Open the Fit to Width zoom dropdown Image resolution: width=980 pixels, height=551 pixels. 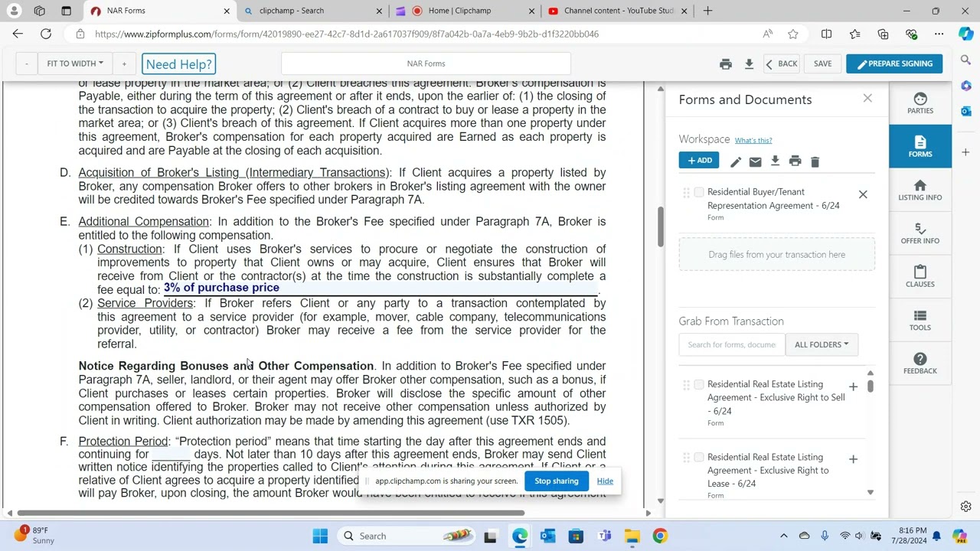pyautogui.click(x=75, y=64)
